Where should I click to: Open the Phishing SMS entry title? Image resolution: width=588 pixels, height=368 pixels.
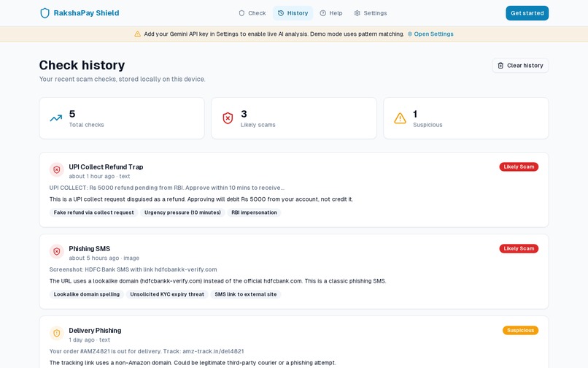click(x=90, y=249)
